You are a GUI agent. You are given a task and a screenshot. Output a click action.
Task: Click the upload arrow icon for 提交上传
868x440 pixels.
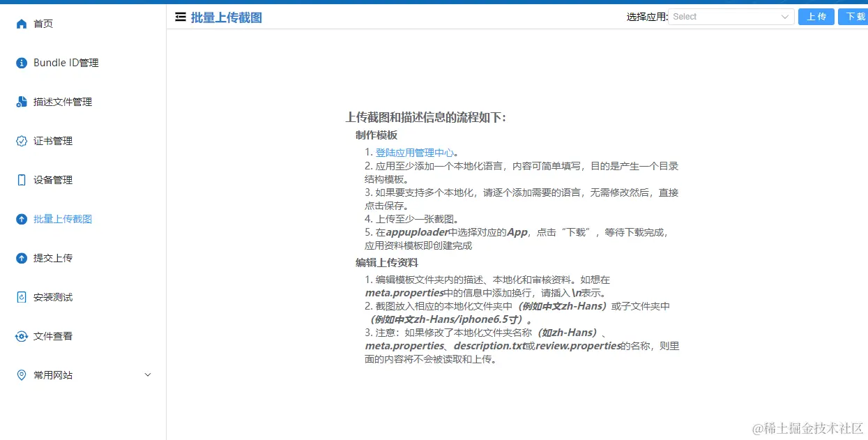[x=22, y=258]
